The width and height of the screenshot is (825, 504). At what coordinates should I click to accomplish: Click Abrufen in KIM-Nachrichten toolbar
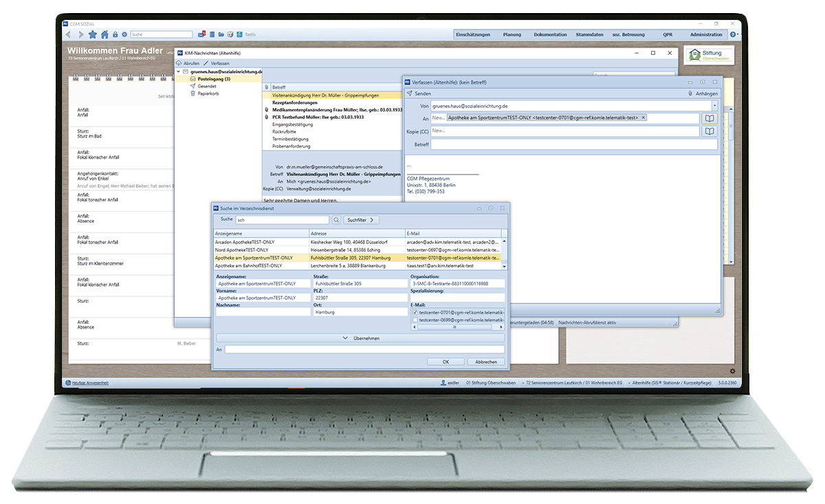188,63
